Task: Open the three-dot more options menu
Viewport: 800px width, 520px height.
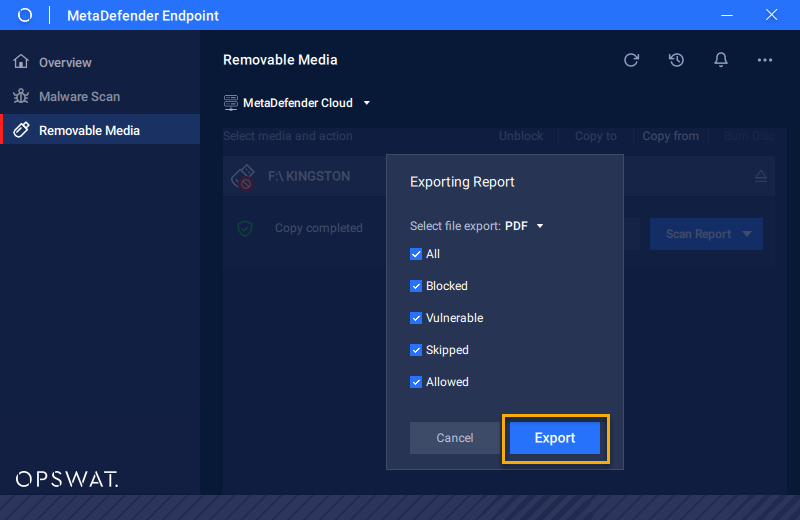Action: (x=764, y=60)
